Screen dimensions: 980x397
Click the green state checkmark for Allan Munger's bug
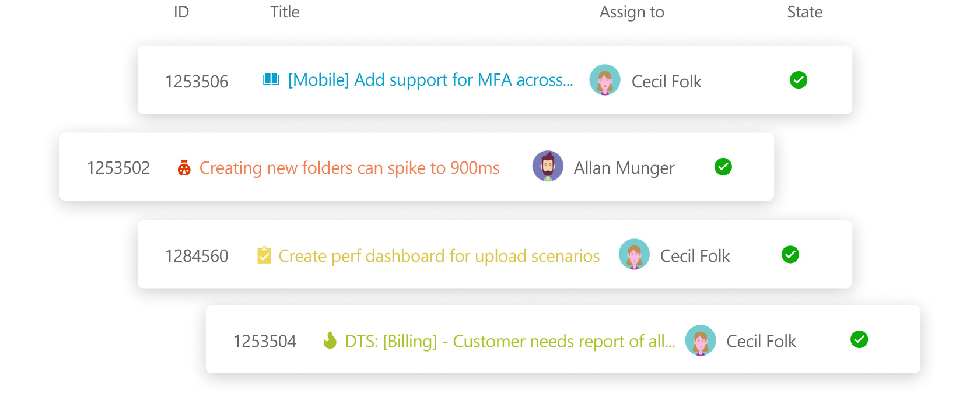[x=723, y=167]
